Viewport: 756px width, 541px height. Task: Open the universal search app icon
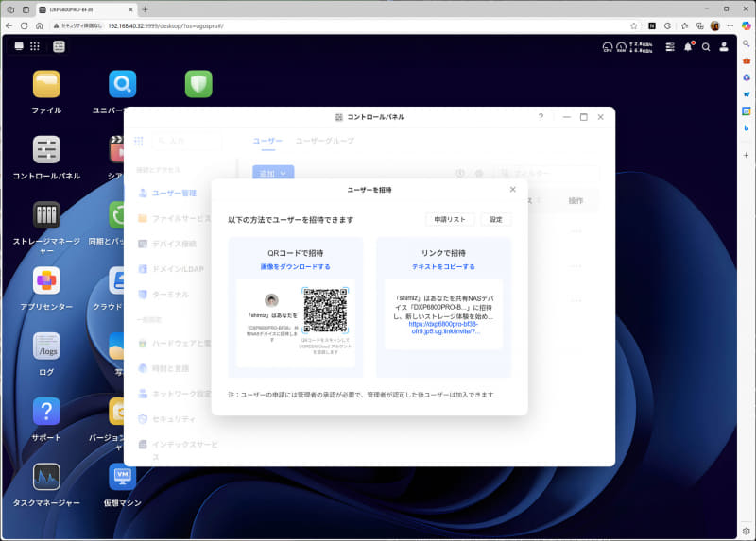(x=123, y=84)
